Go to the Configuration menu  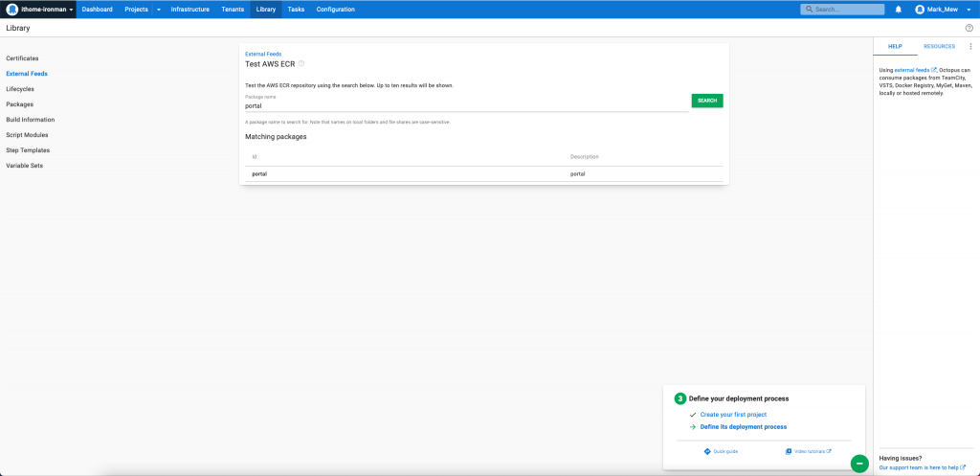point(336,10)
